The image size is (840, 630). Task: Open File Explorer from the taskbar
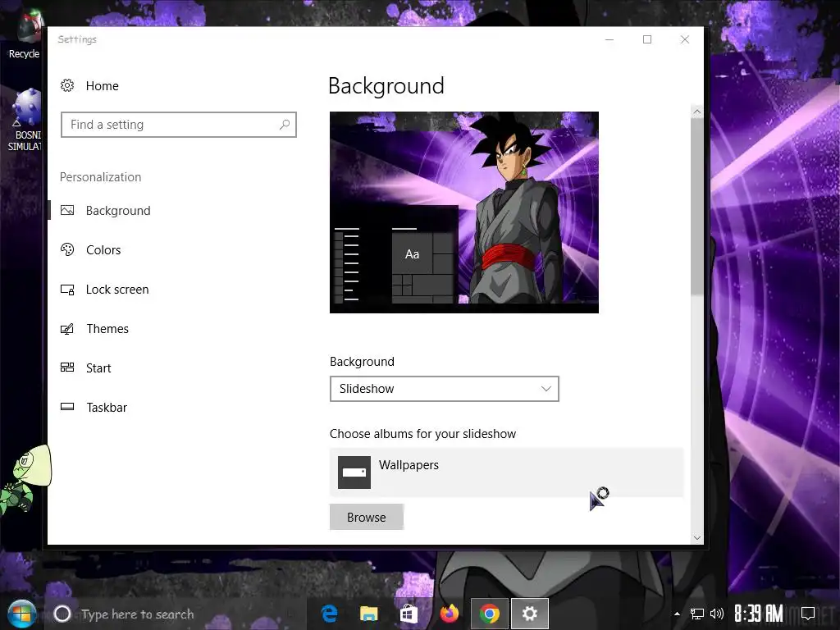click(368, 614)
